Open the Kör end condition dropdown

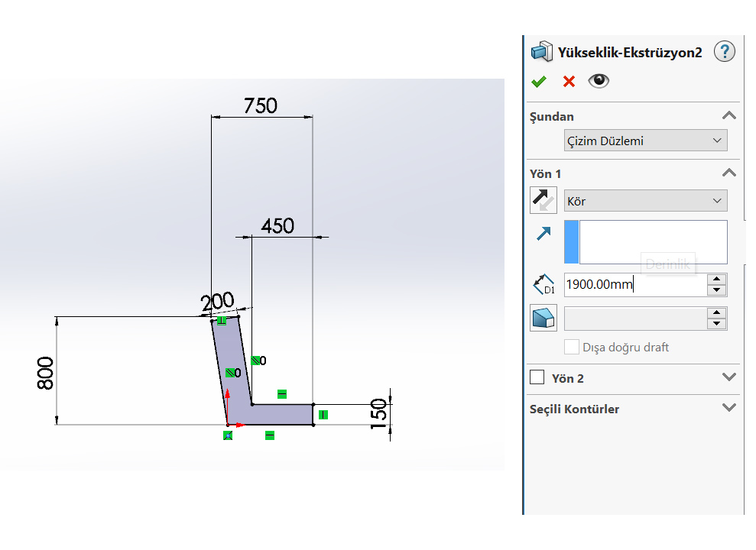[x=646, y=201]
